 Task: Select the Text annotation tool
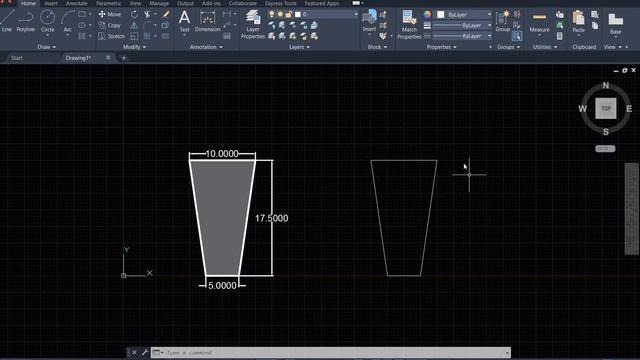184,21
